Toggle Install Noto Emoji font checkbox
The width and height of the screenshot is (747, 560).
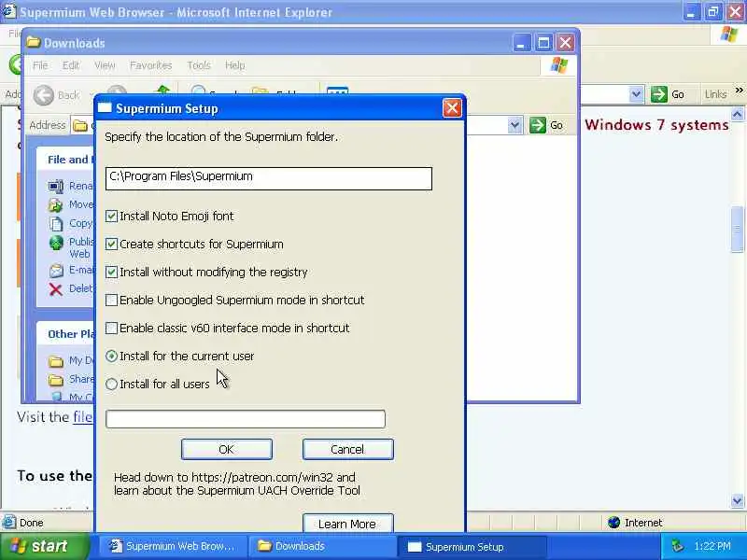pos(111,217)
